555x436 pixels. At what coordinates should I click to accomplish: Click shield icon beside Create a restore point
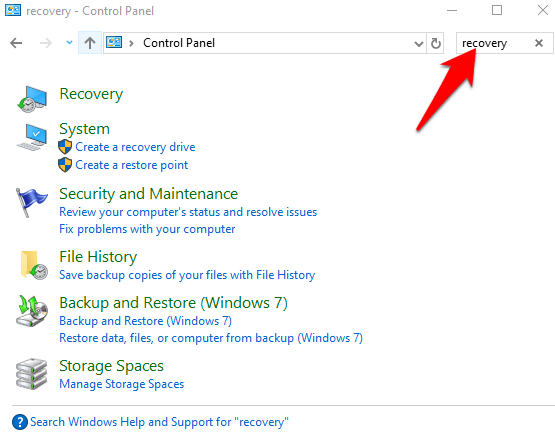click(x=65, y=165)
